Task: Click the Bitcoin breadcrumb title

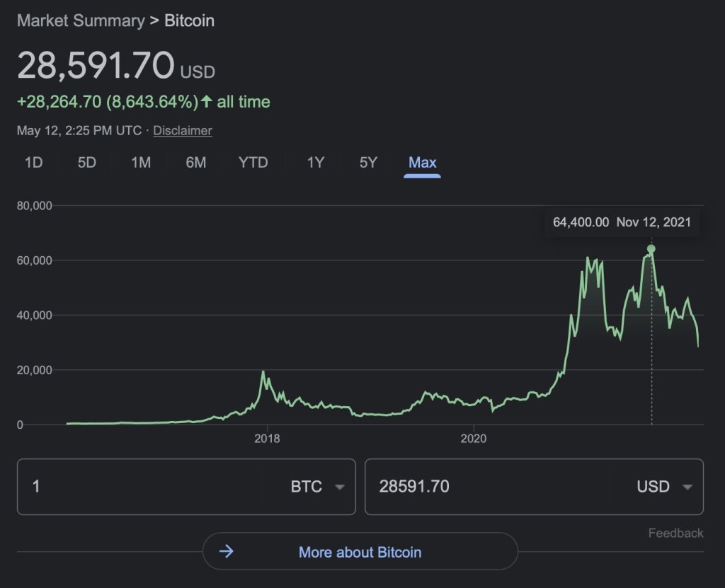Action: click(x=190, y=21)
